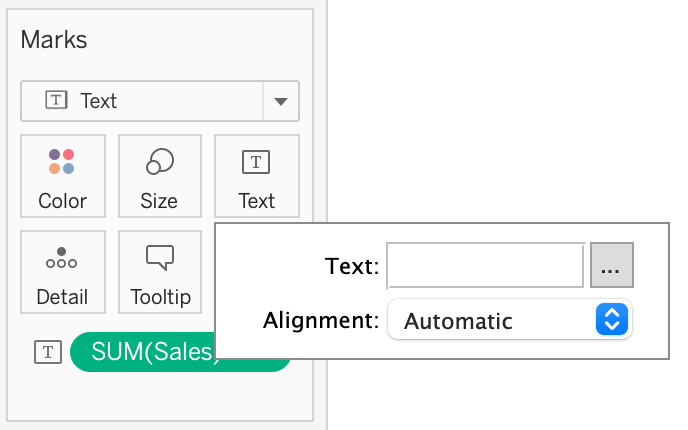The width and height of the screenshot is (688, 430).
Task: Click the Tooltip speech bubble icon
Action: tap(159, 257)
